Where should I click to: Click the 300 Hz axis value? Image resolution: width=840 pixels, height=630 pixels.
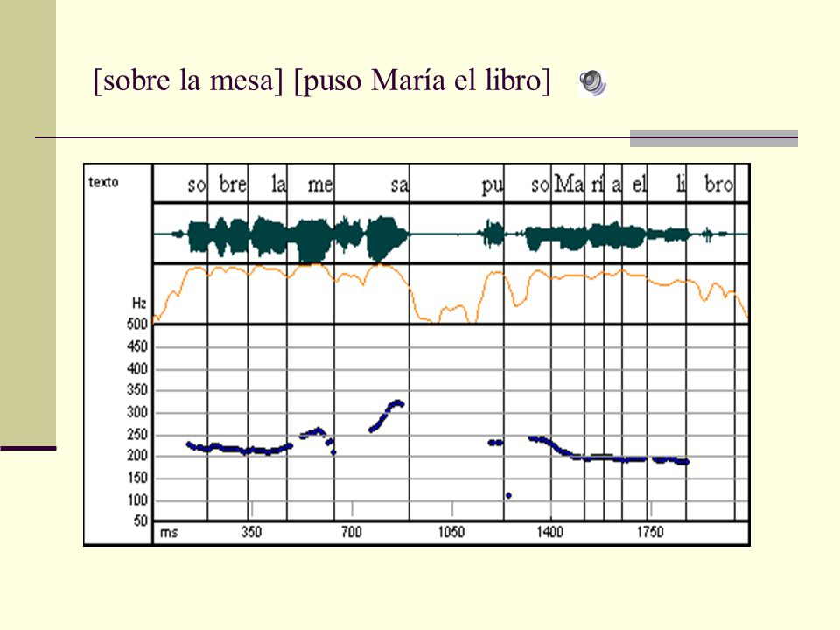137,412
